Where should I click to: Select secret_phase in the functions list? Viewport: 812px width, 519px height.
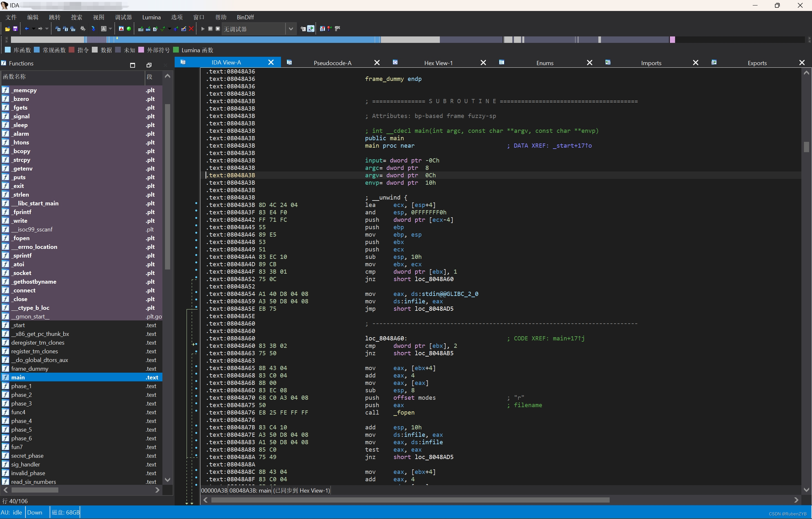coord(27,455)
